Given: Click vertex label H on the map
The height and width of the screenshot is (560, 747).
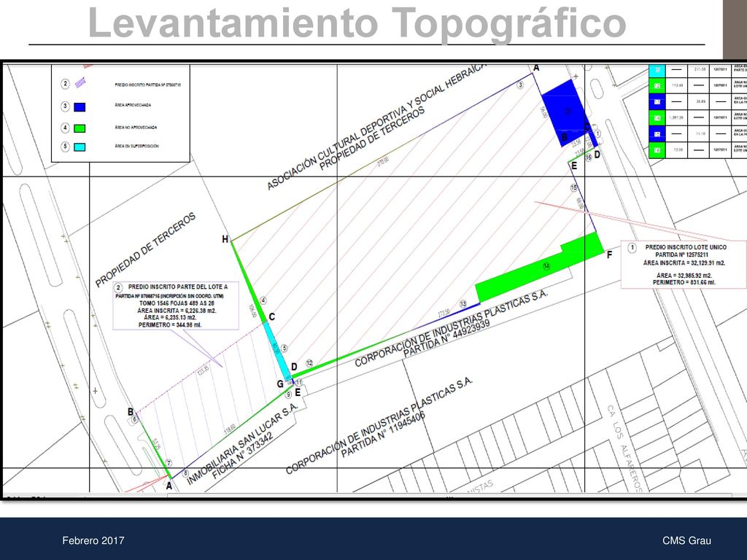Looking at the screenshot, I should (x=225, y=239).
